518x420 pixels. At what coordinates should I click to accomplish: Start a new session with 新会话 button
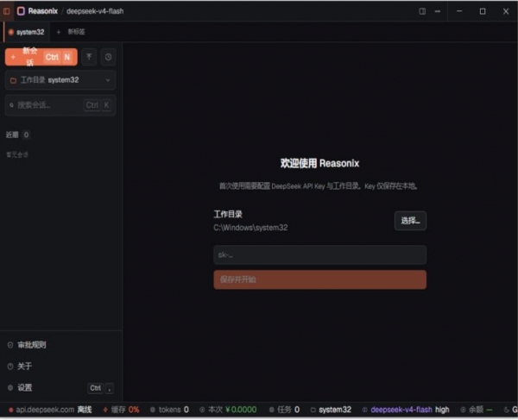pos(41,57)
